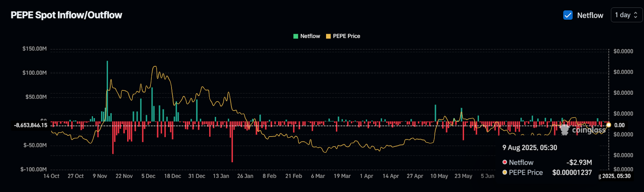Click the $-100.00M y-axis label
The width and height of the screenshot is (644, 192).
(34, 169)
